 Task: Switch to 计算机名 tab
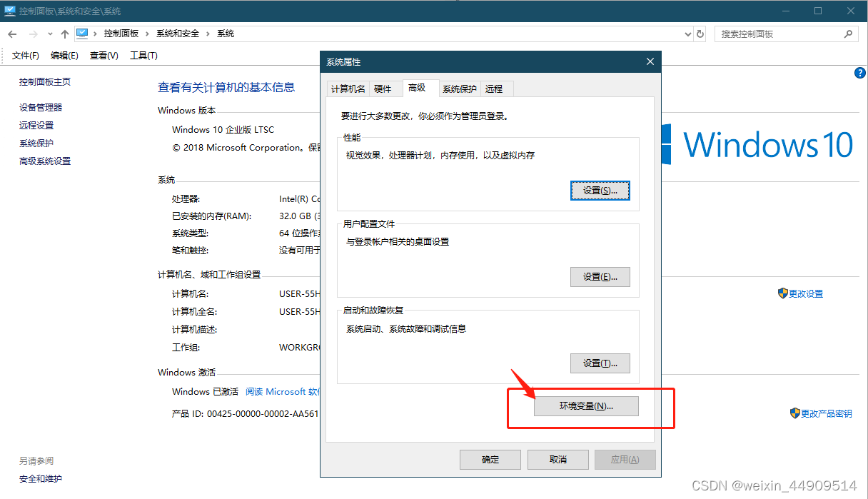348,89
